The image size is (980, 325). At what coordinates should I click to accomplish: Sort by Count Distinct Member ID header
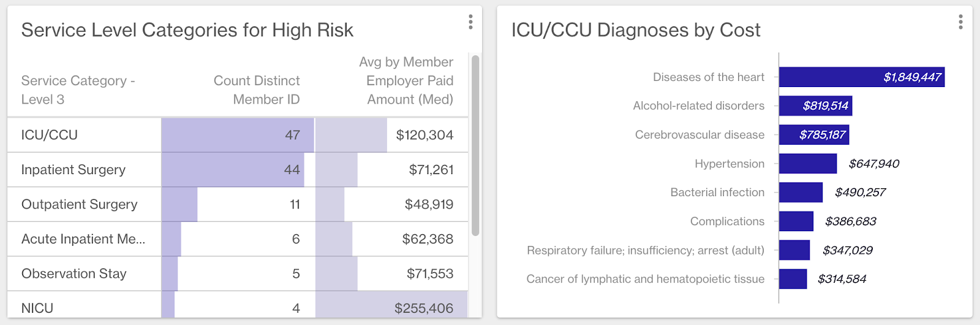[x=256, y=90]
